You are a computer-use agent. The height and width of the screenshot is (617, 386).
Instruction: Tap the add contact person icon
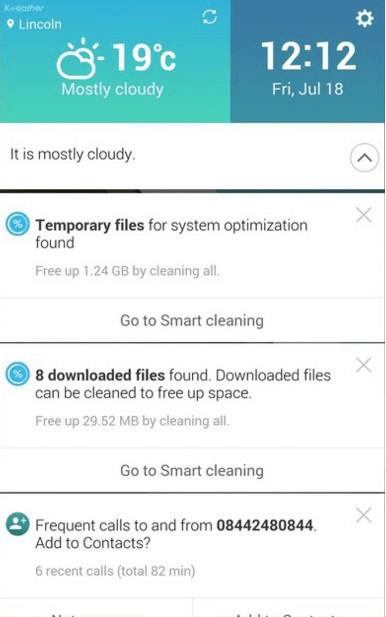pos(18,524)
